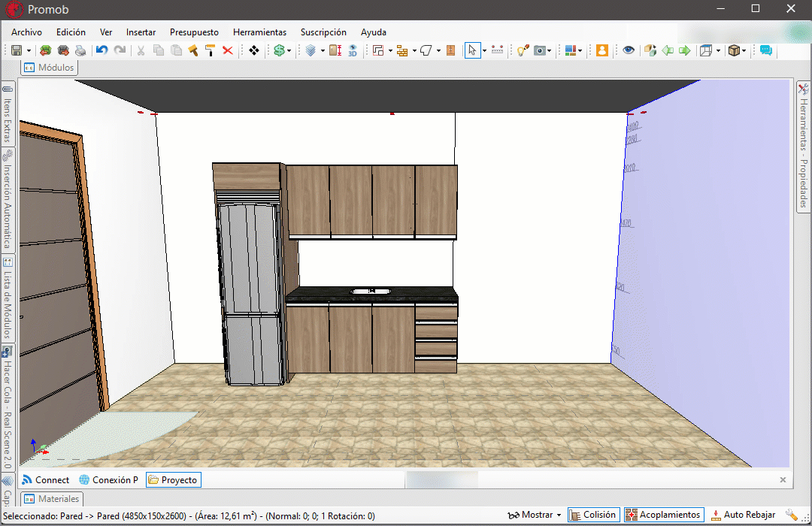Click the blue chat bubbles icon
The height and width of the screenshot is (526, 812).
coord(766,50)
